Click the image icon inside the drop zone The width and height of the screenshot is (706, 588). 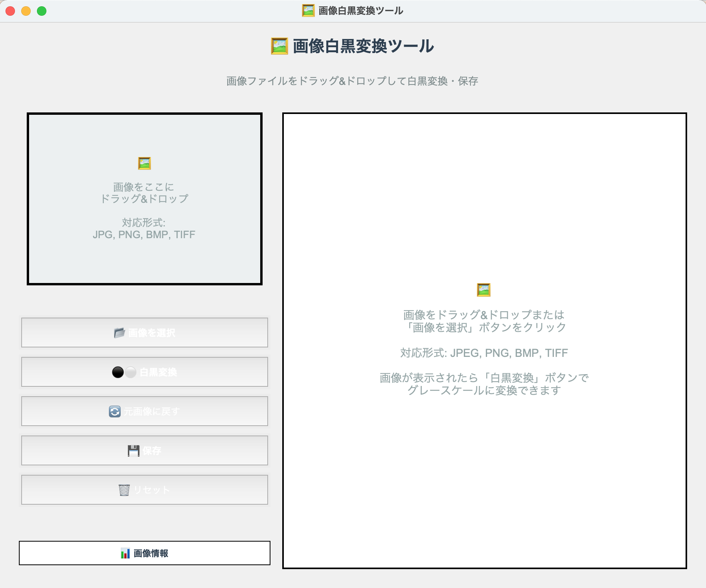(144, 163)
